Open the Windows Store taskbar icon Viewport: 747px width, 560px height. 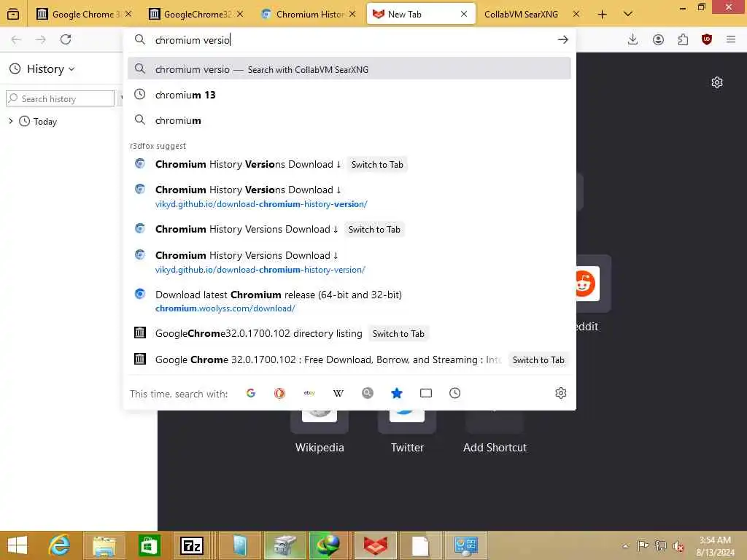(149, 545)
